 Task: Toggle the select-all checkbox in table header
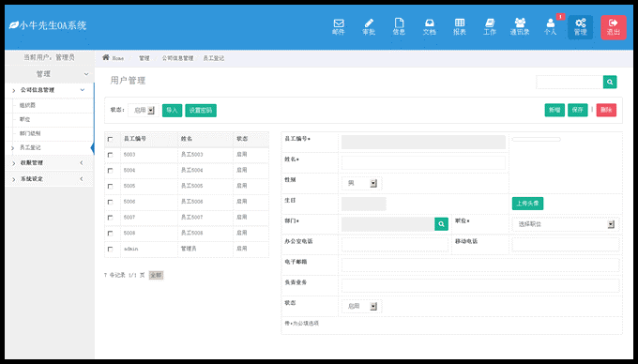(x=111, y=139)
